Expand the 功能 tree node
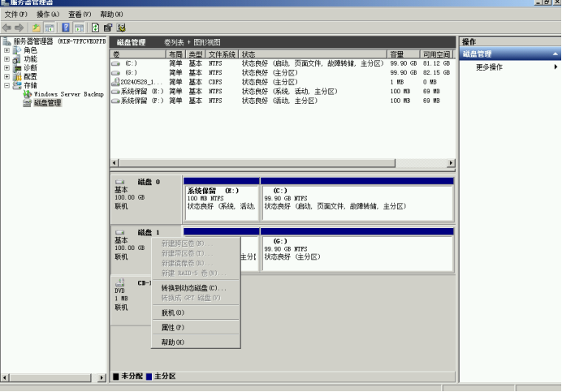 pos(7,59)
